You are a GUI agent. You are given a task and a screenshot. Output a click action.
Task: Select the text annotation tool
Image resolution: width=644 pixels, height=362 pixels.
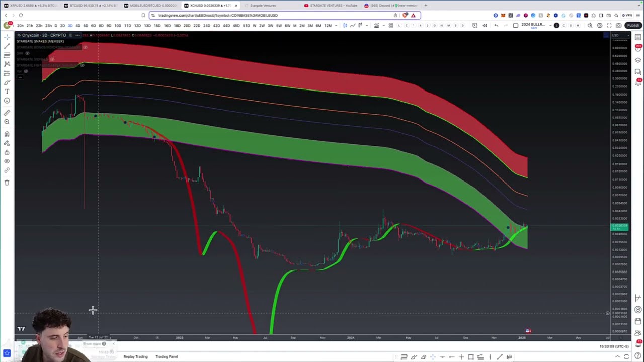7,92
